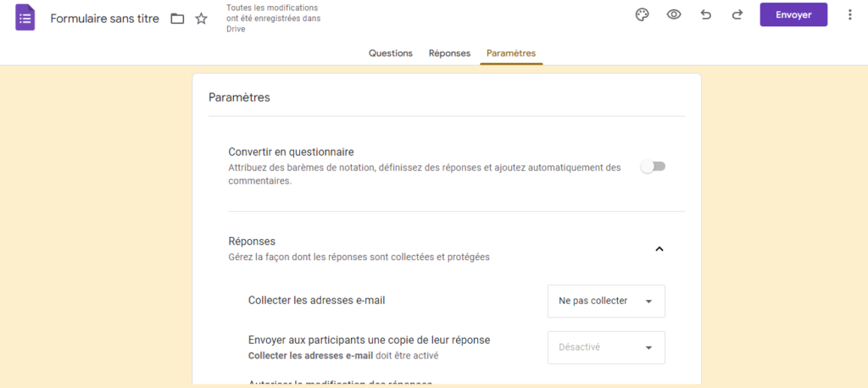Image resolution: width=868 pixels, height=388 pixels.
Task: Click the Drive save status text
Action: [x=274, y=19]
